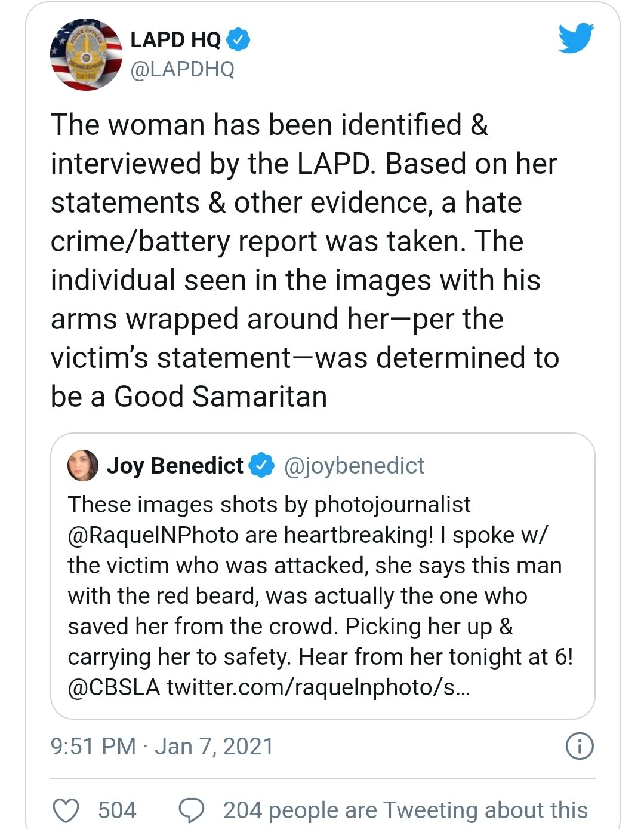Click the Twitter bird logo
644x829 pixels.
pos(576,38)
